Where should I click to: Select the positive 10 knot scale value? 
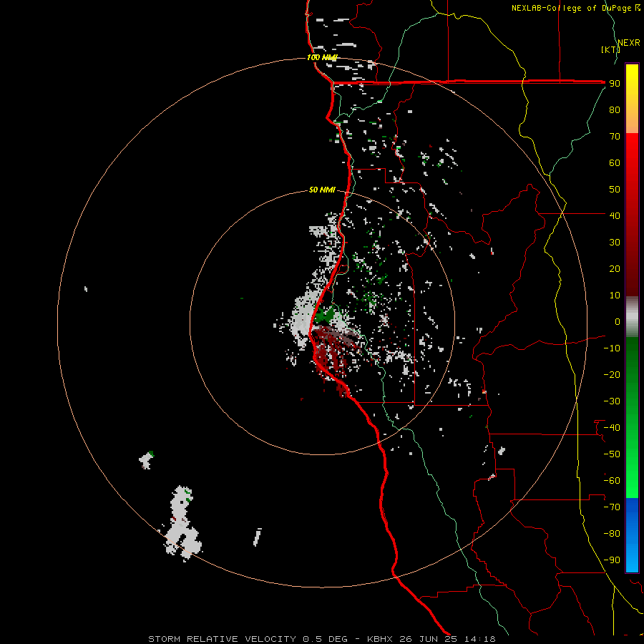click(x=615, y=296)
